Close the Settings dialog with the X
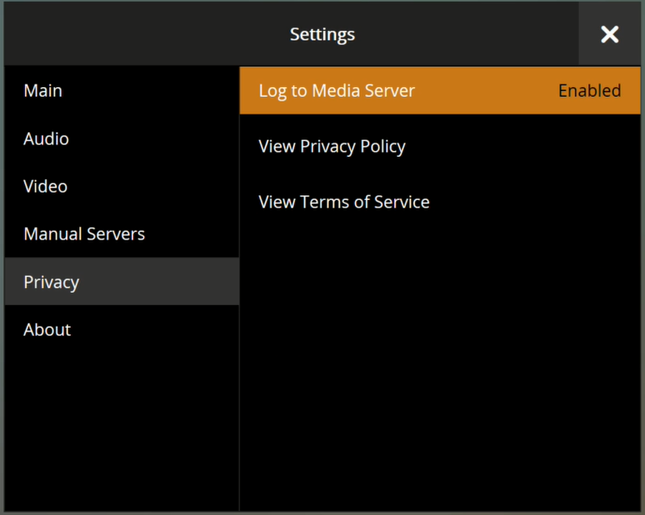 click(x=609, y=34)
